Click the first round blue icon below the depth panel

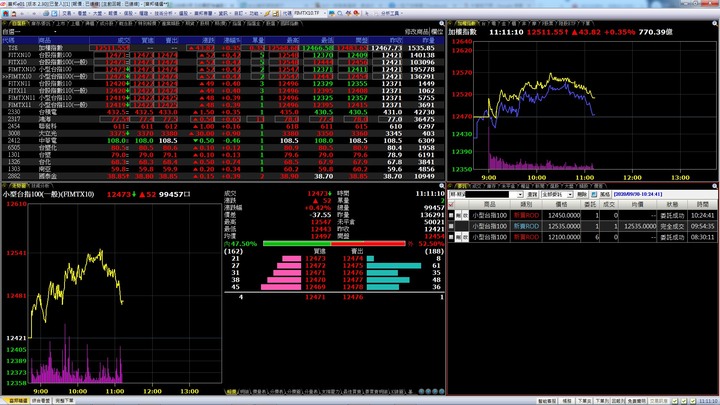coord(421,392)
